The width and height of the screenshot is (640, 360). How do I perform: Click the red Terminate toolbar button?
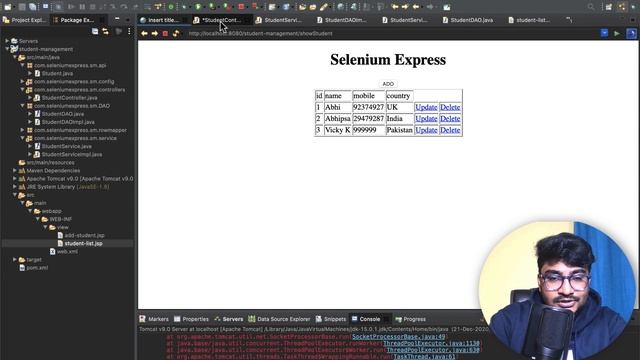click(241, 7)
